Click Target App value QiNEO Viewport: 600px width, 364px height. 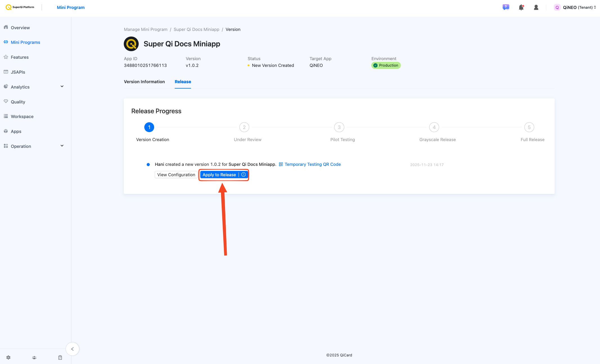[x=316, y=65]
